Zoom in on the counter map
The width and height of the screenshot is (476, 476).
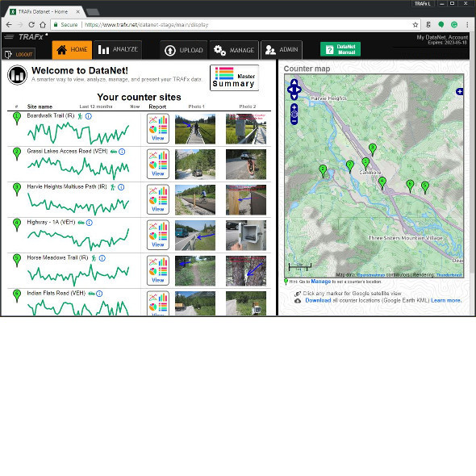pyautogui.click(x=294, y=107)
